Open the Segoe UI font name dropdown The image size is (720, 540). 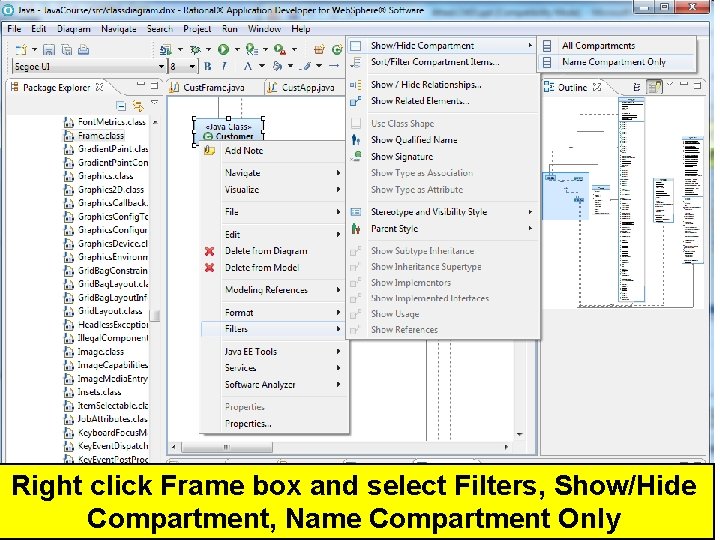coord(161,67)
